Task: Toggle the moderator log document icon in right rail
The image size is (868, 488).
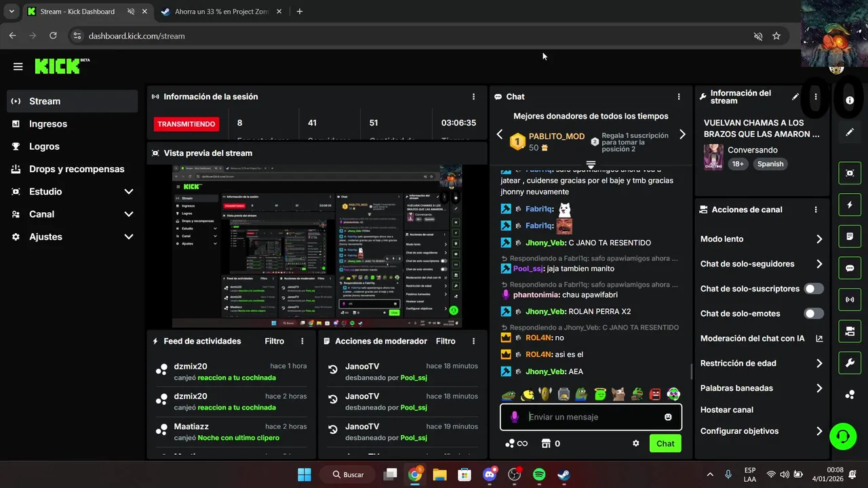Action: coord(850,237)
